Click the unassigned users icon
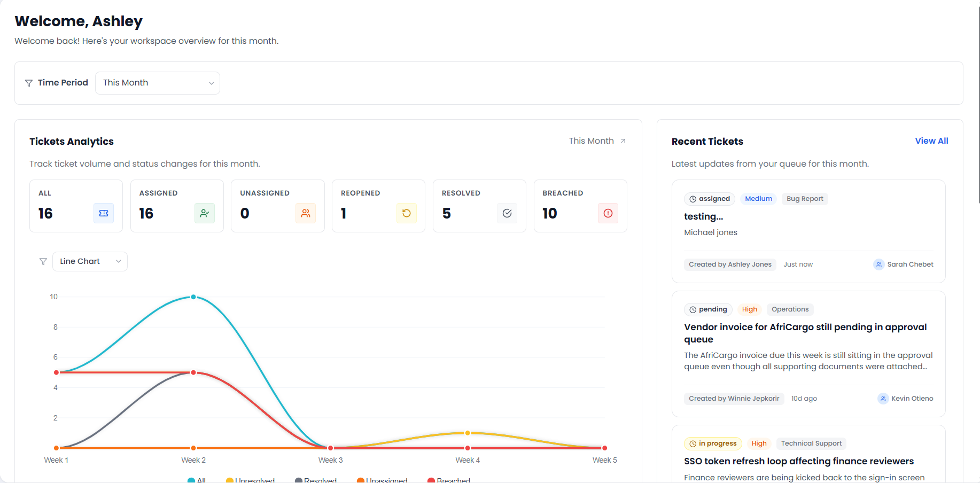 click(305, 213)
